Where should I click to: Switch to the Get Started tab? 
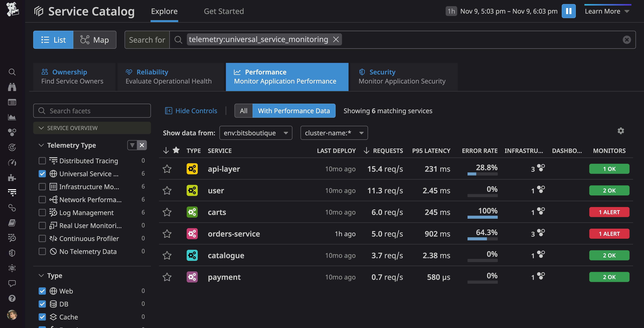[x=224, y=11]
